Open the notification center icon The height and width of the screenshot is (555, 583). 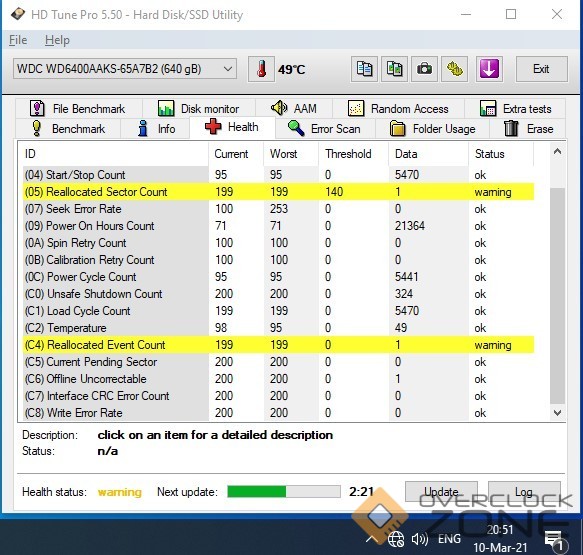click(x=555, y=540)
